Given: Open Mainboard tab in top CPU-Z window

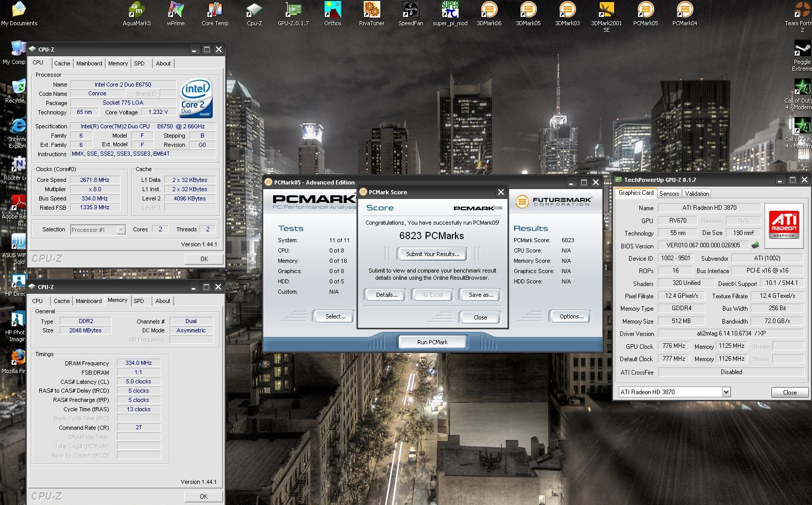Looking at the screenshot, I should coord(89,63).
